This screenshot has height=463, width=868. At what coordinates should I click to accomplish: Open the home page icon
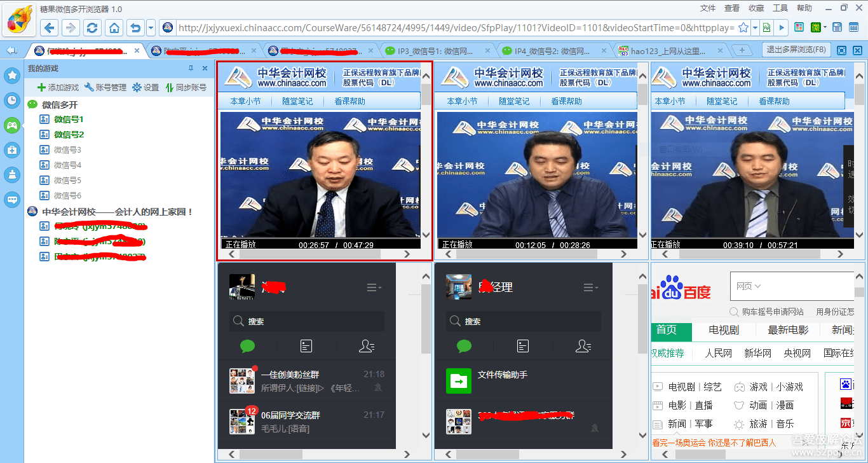(114, 27)
